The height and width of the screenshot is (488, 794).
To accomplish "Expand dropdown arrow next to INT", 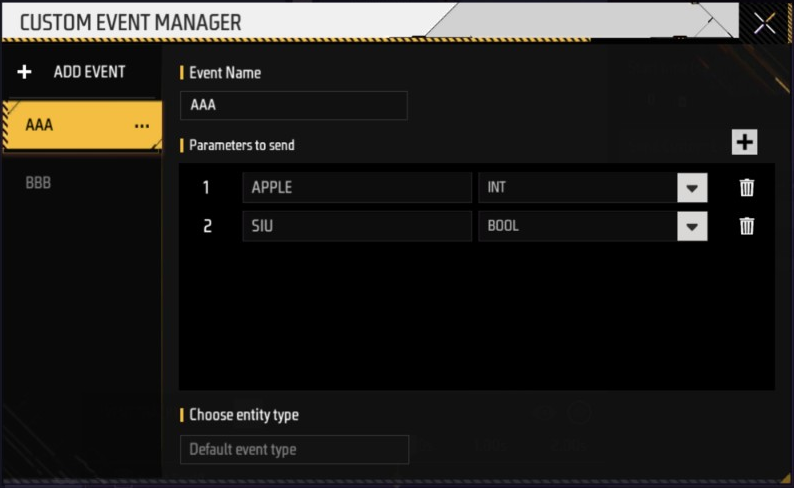I will (692, 188).
